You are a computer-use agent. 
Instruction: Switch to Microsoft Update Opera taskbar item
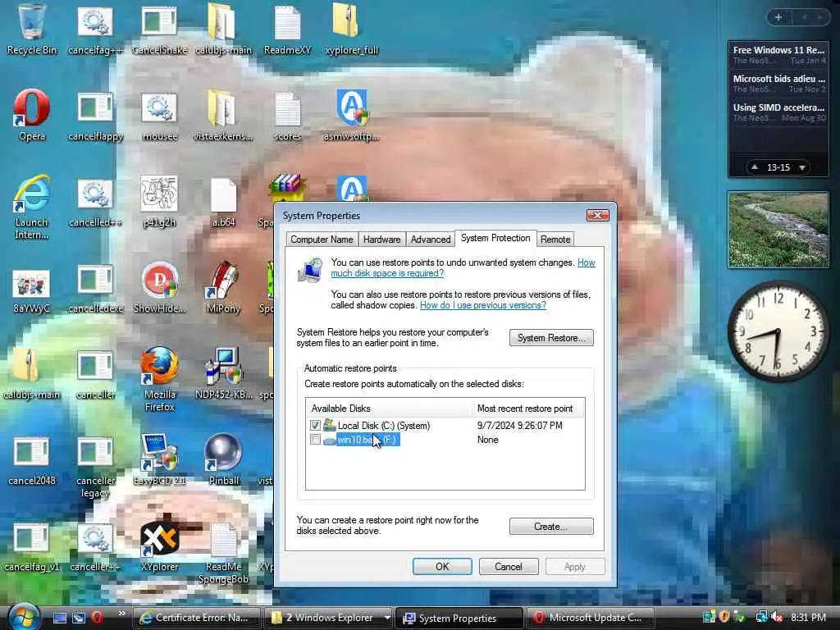591,618
